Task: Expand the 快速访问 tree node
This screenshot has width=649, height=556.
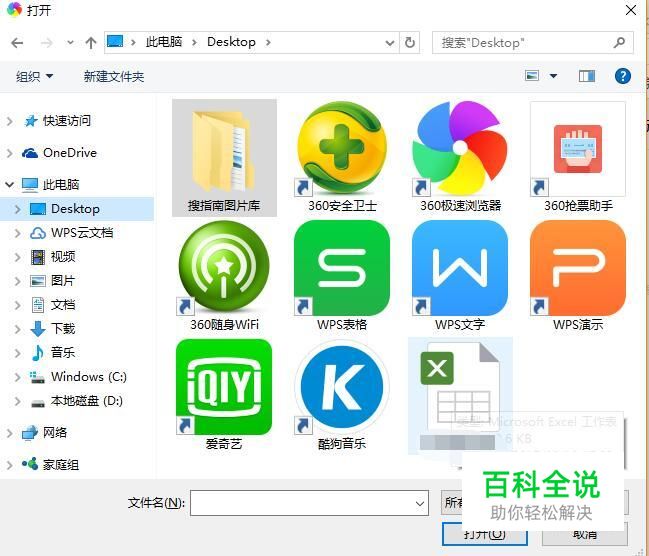Action: click(x=10, y=121)
